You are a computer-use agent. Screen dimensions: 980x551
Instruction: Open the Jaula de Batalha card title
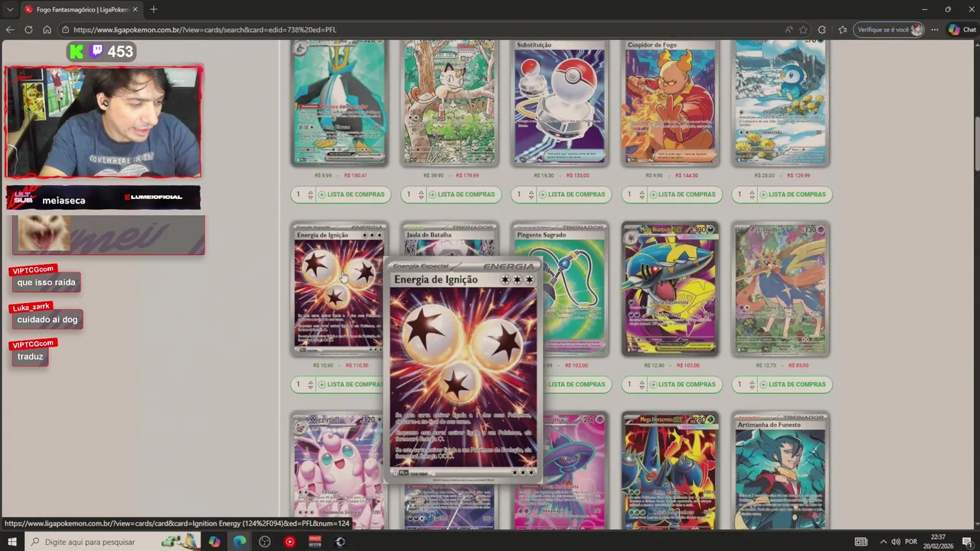pyautogui.click(x=430, y=235)
